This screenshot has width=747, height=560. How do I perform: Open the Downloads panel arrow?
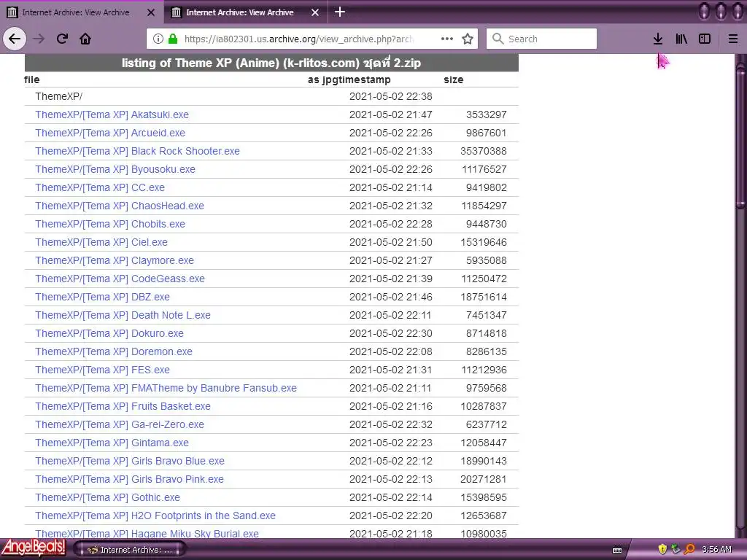click(658, 39)
